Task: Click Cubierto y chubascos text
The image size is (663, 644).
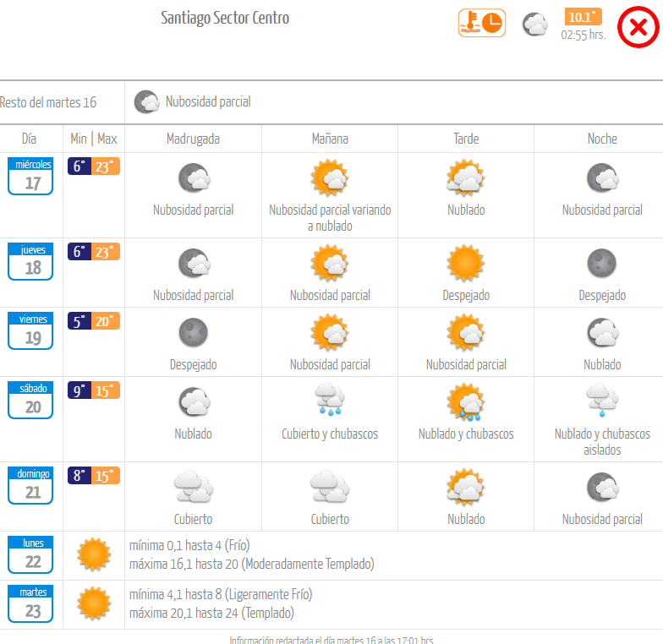Action: [330, 434]
